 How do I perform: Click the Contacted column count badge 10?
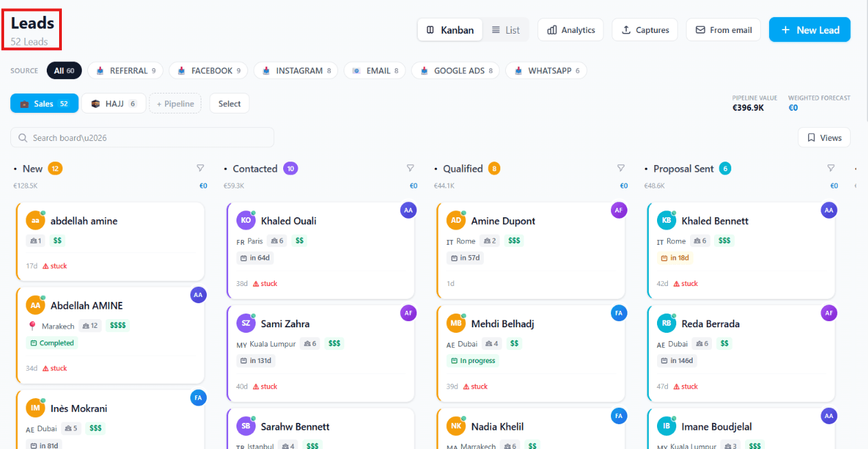point(290,168)
